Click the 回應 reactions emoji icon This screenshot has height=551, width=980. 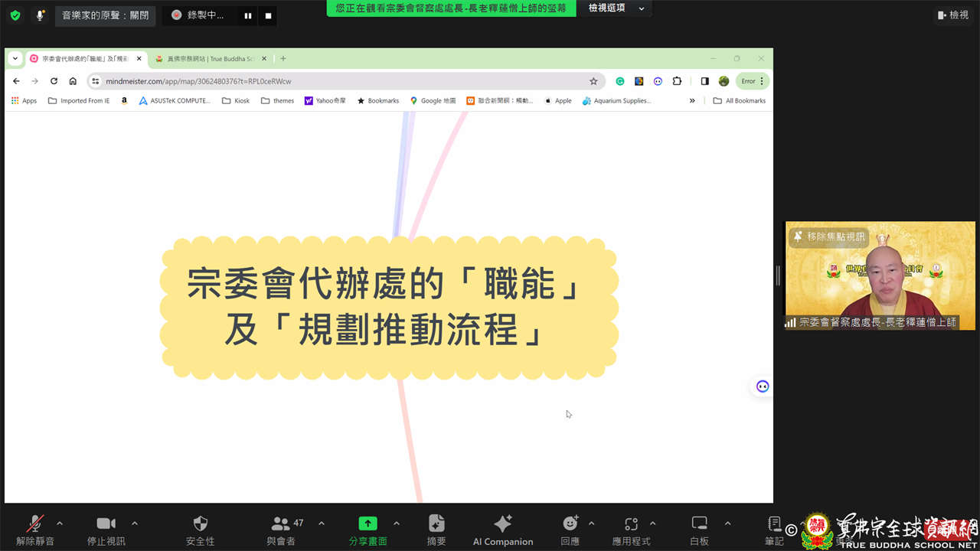tap(570, 524)
